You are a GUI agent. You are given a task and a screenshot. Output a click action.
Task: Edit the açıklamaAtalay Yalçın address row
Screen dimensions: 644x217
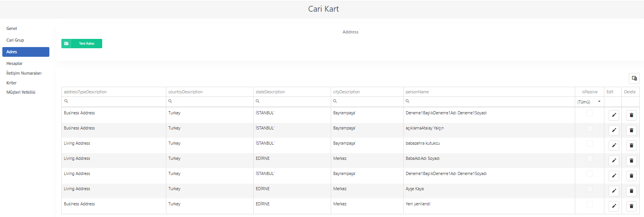click(x=614, y=130)
